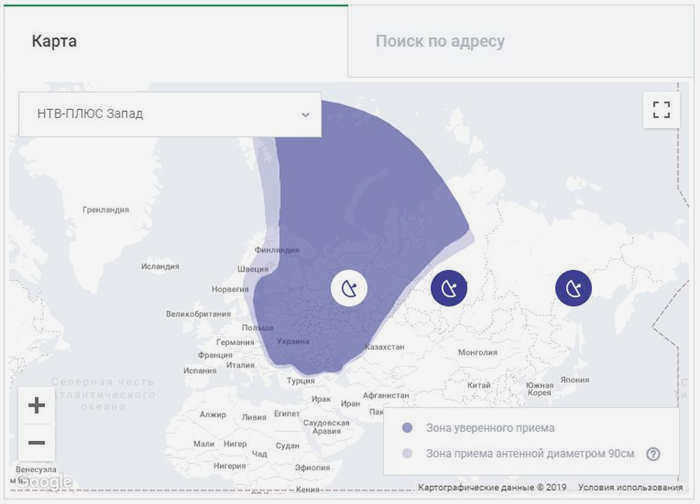Click the dropdown chevron arrow
Viewport: 700px width, 504px height.
coord(305,115)
